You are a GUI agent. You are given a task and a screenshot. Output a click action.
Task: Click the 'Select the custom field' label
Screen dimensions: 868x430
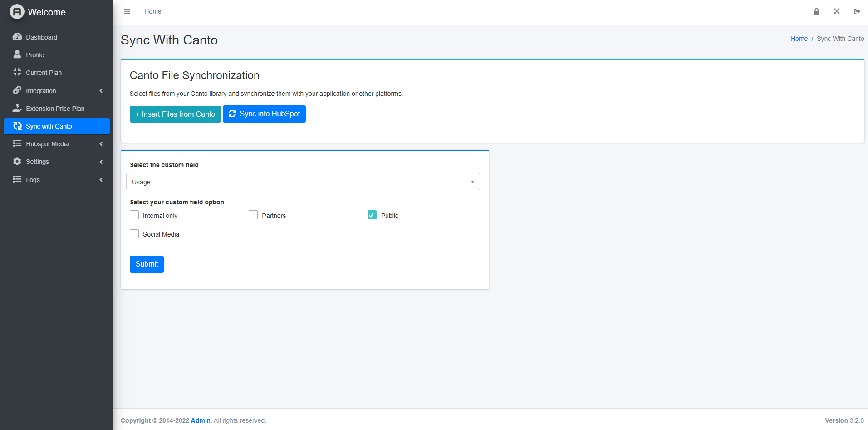click(x=164, y=165)
